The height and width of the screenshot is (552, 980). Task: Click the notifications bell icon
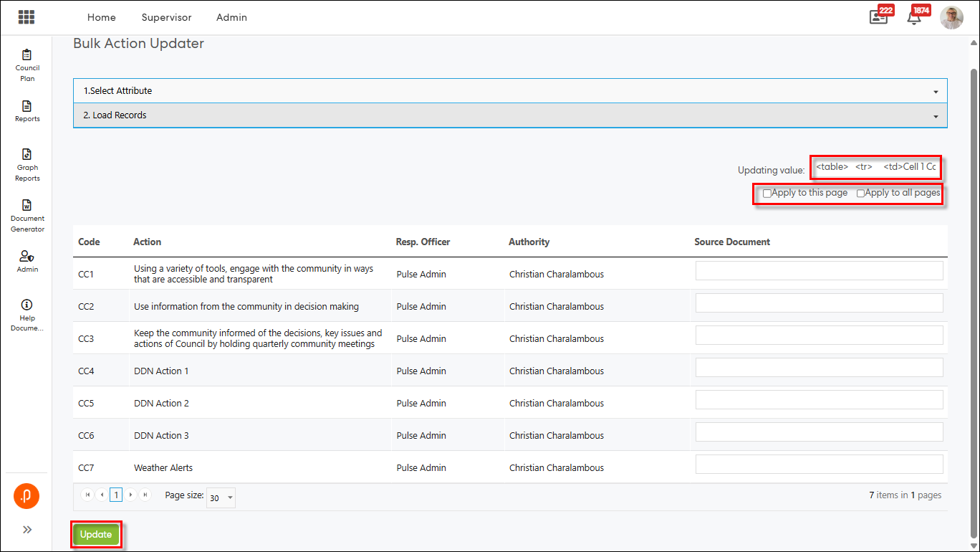[914, 18]
